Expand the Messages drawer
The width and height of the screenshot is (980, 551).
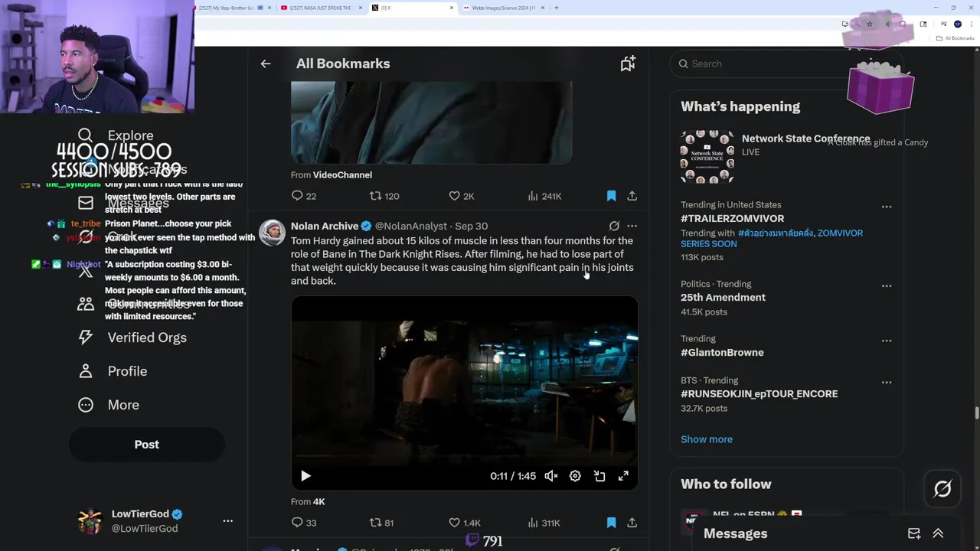point(938,533)
